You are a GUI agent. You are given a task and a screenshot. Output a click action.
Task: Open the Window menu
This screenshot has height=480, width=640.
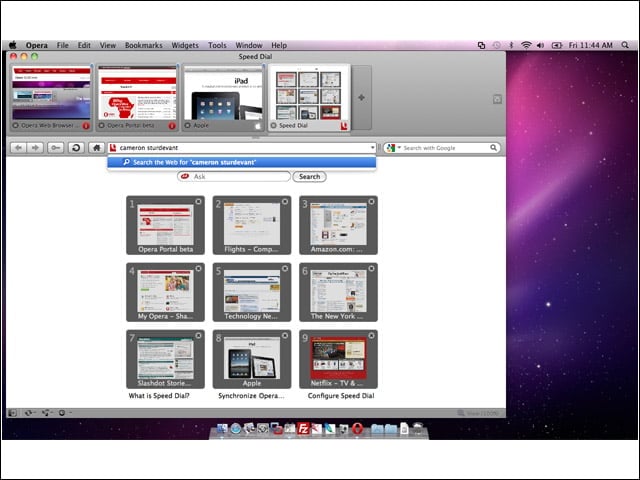tap(249, 45)
